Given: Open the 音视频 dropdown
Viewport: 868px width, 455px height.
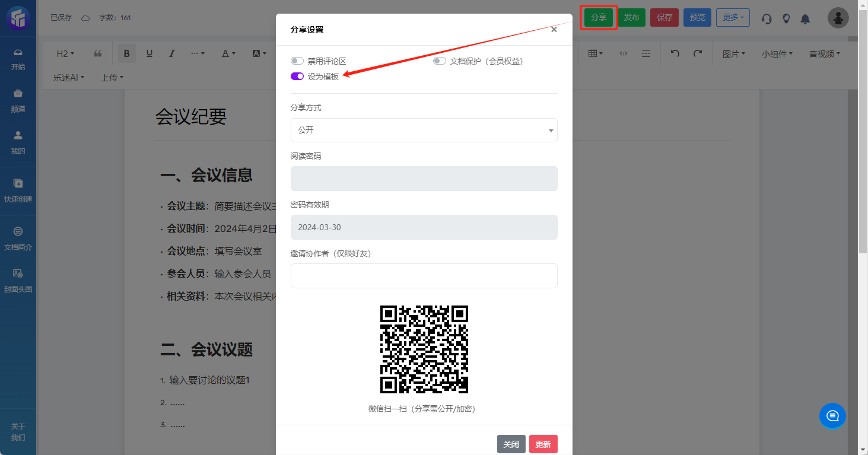Looking at the screenshot, I should [x=825, y=53].
